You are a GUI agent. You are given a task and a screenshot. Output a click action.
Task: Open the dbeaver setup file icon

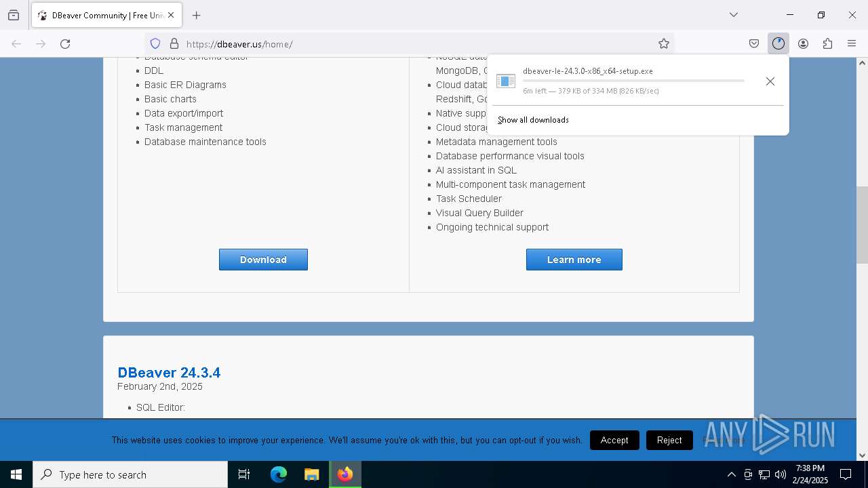[x=506, y=81]
